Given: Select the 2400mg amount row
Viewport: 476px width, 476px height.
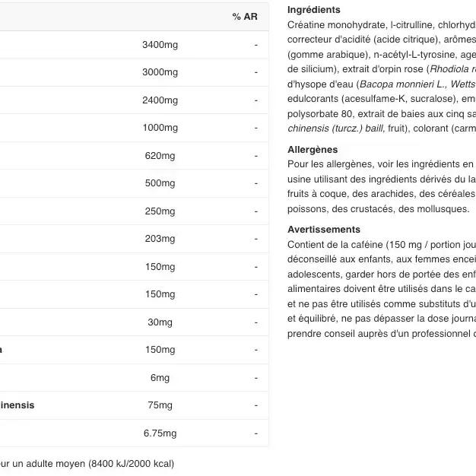Looking at the screenshot, I should (160, 100).
